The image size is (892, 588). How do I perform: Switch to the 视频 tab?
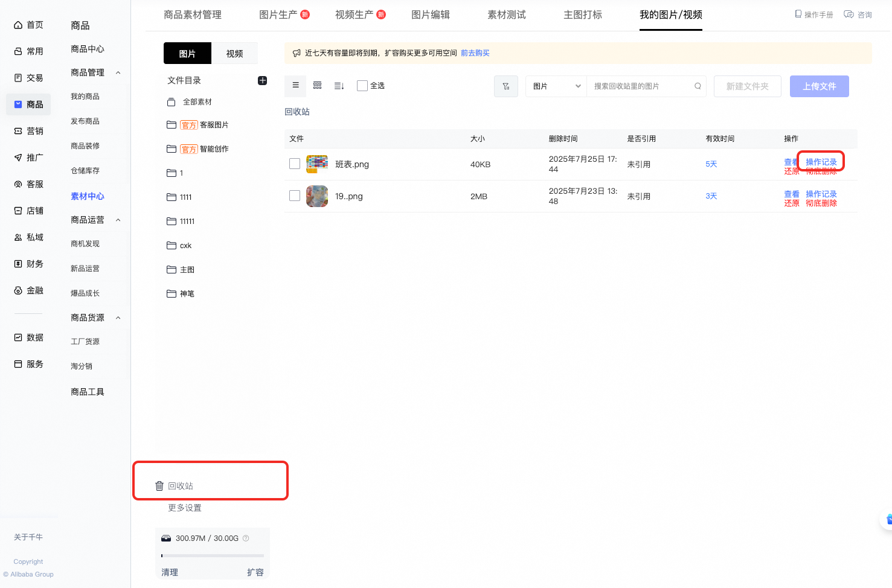coord(234,53)
